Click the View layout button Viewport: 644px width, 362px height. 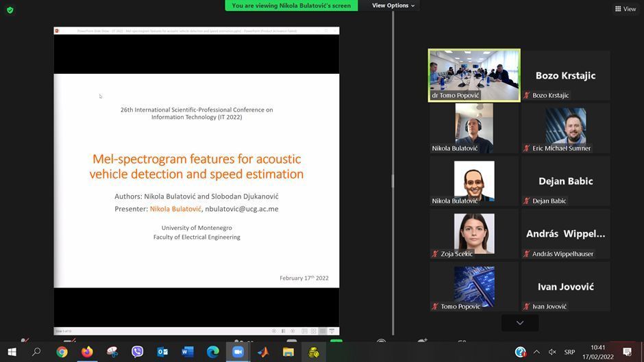point(626,9)
